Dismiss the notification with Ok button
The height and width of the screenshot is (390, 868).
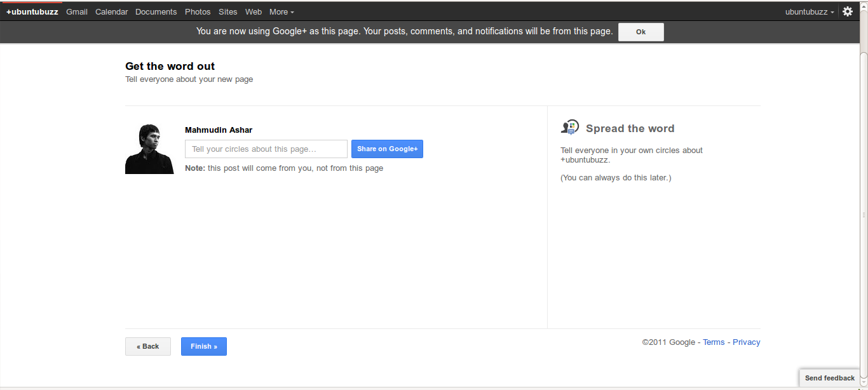click(x=641, y=32)
